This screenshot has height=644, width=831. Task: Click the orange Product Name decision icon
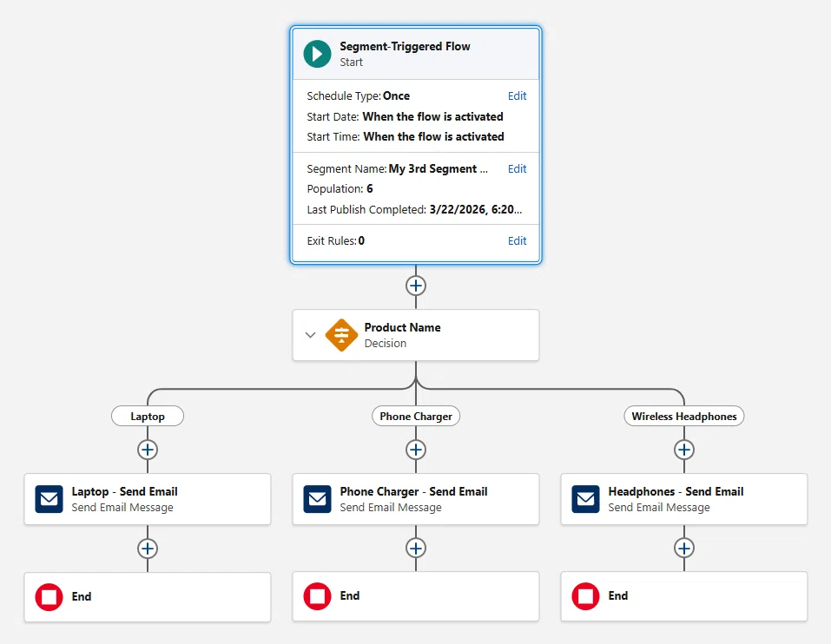click(x=341, y=335)
